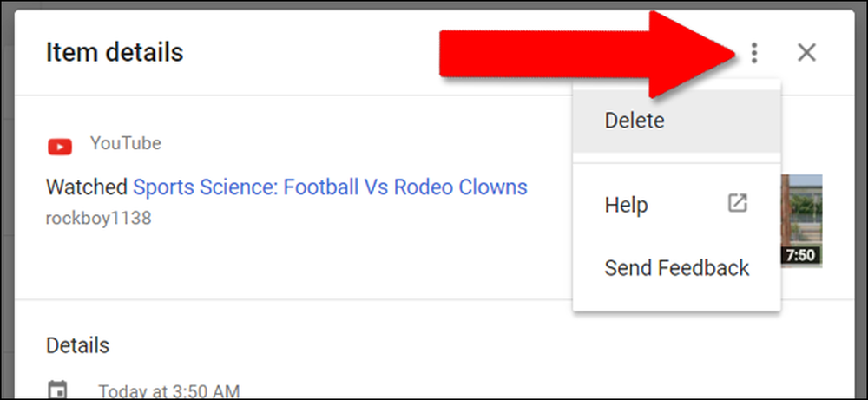Click the red YouTube logo icon
This screenshot has height=400, width=868.
[x=60, y=148]
